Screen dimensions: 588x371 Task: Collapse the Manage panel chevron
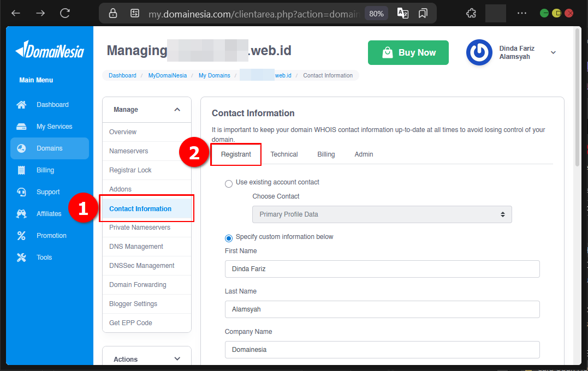pyautogui.click(x=177, y=110)
